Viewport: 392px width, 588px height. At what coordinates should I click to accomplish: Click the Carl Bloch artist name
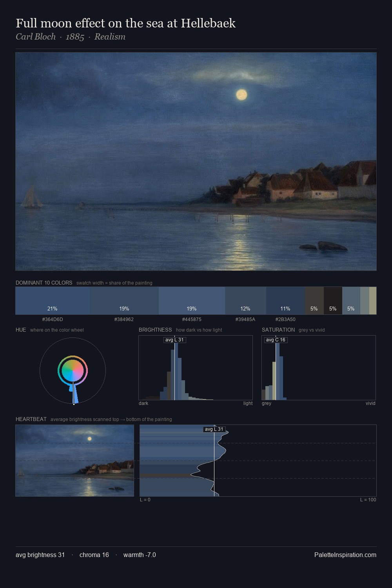tap(36, 37)
